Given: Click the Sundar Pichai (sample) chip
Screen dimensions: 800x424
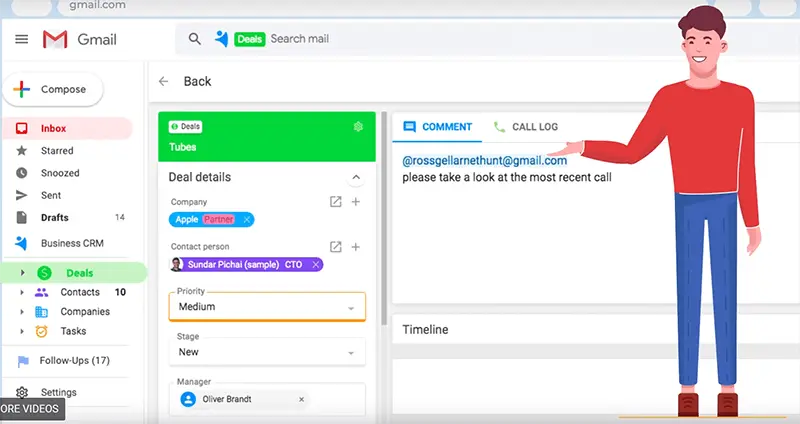Looking at the screenshot, I should click(x=246, y=264).
